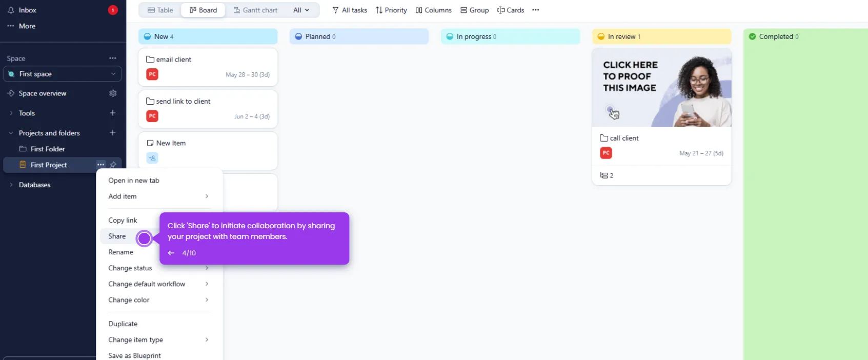The width and height of the screenshot is (868, 360).
Task: Click the Planned column status icon
Action: [x=298, y=36]
